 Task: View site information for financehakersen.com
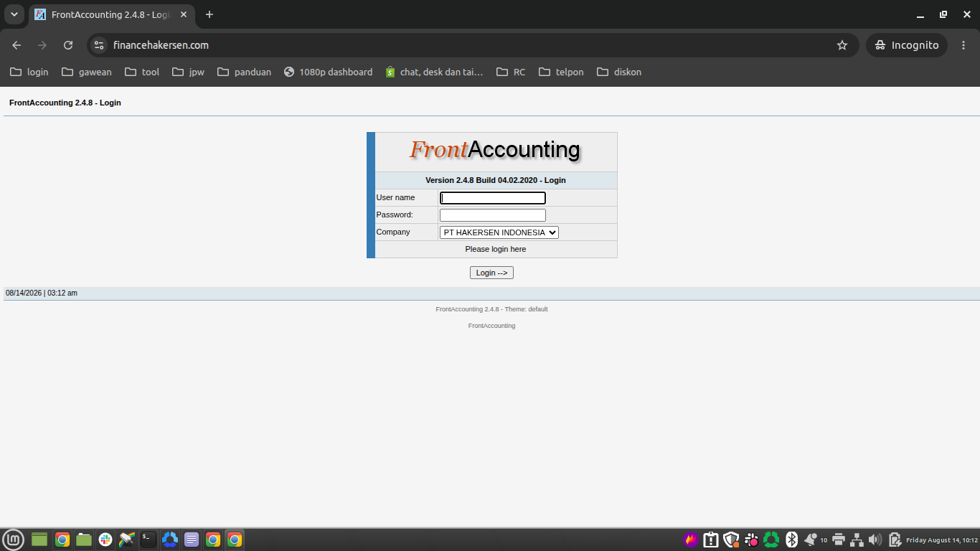point(100,45)
